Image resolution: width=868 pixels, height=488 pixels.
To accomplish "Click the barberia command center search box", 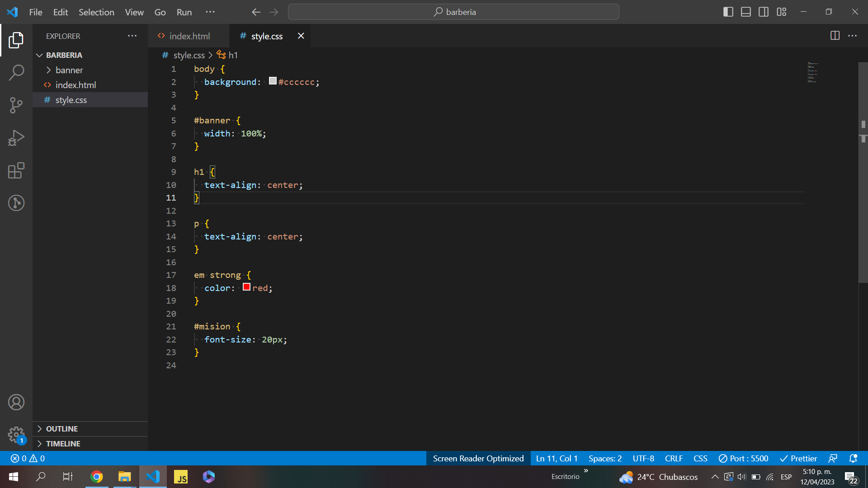I will (x=453, y=12).
